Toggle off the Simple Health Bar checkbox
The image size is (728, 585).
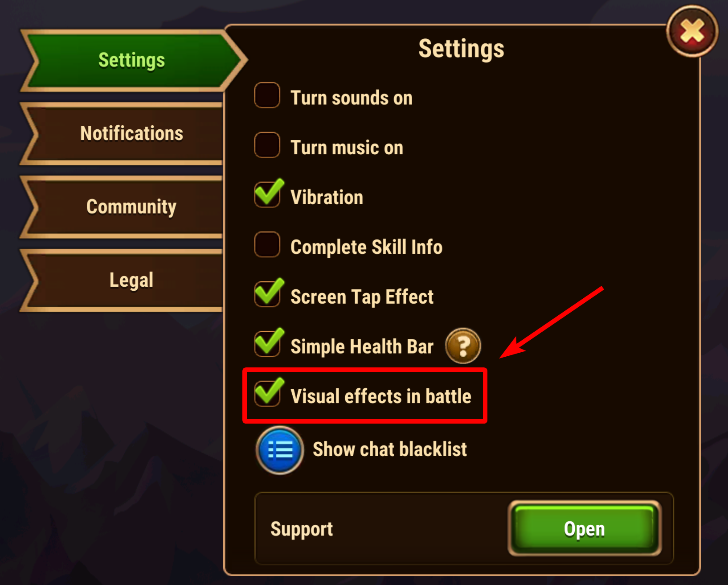268,342
